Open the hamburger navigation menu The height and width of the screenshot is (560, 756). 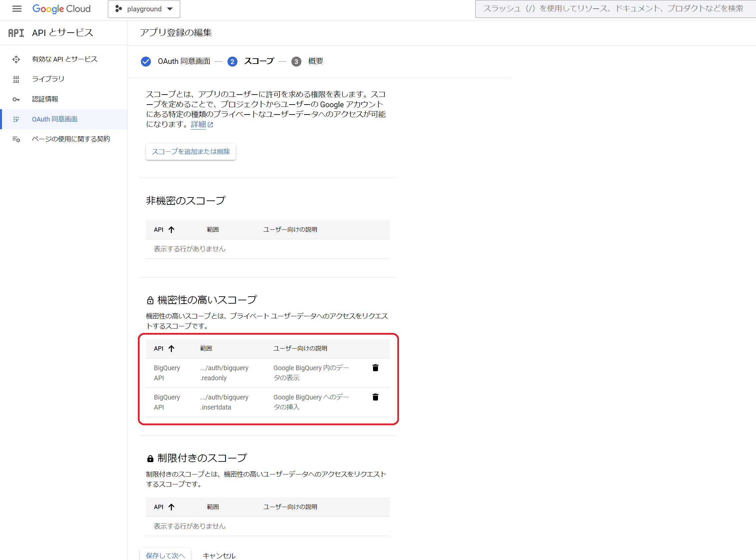[x=17, y=9]
